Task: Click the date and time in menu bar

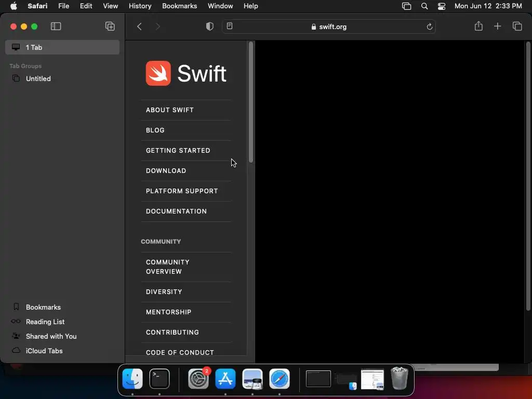Action: (x=488, y=6)
